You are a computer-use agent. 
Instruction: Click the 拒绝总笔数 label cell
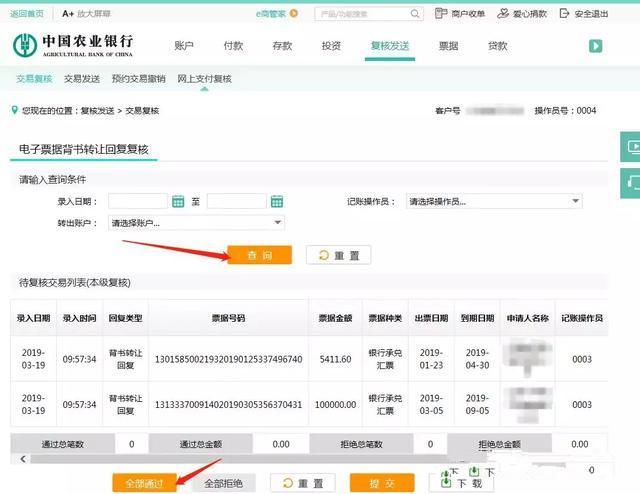(361, 444)
